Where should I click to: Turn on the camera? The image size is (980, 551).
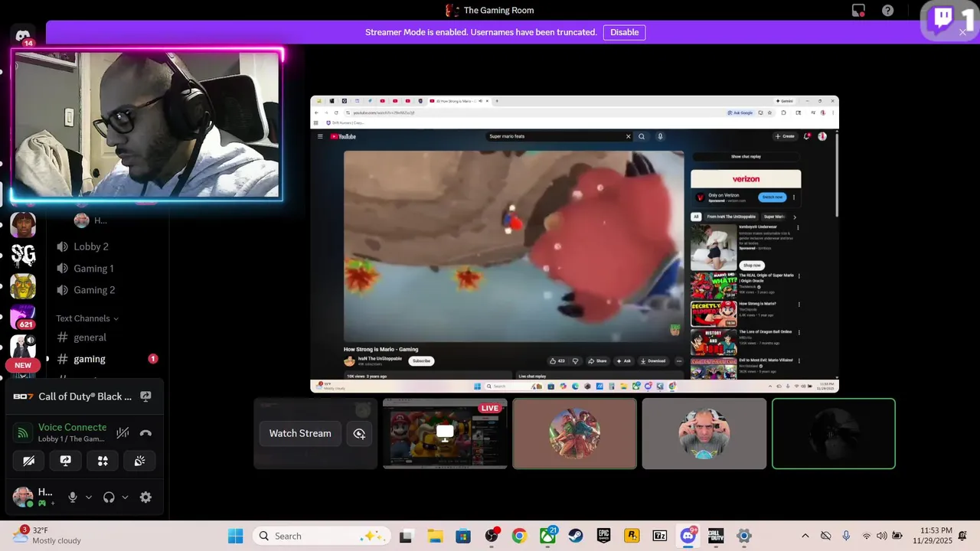(29, 461)
